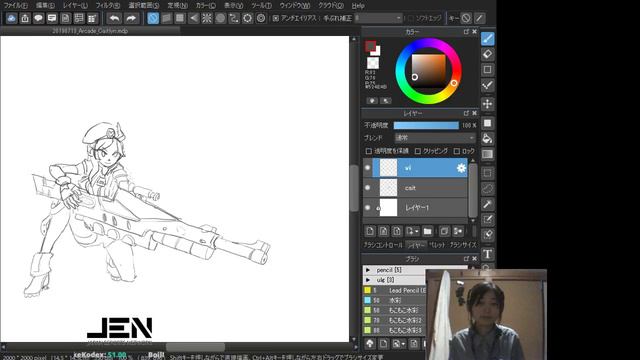640x360 pixels.
Task: Select the Eraser tool in right toolbar
Action: point(487,54)
